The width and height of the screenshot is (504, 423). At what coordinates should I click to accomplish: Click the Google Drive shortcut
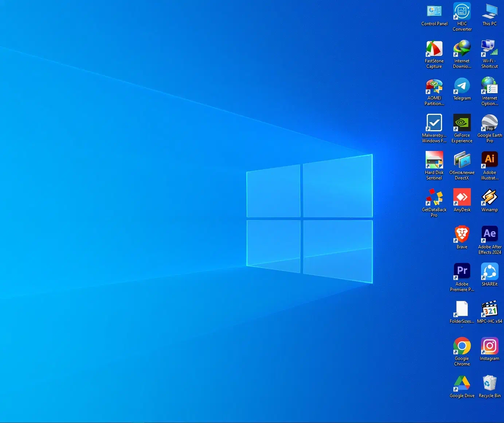(462, 384)
